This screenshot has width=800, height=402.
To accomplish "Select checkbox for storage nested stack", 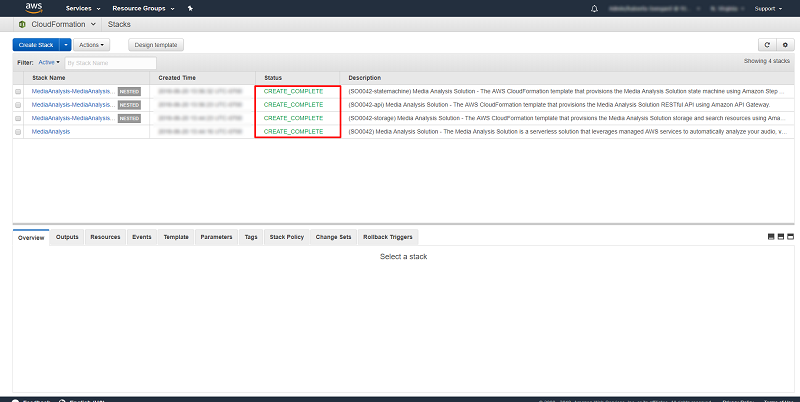I will coord(18,118).
